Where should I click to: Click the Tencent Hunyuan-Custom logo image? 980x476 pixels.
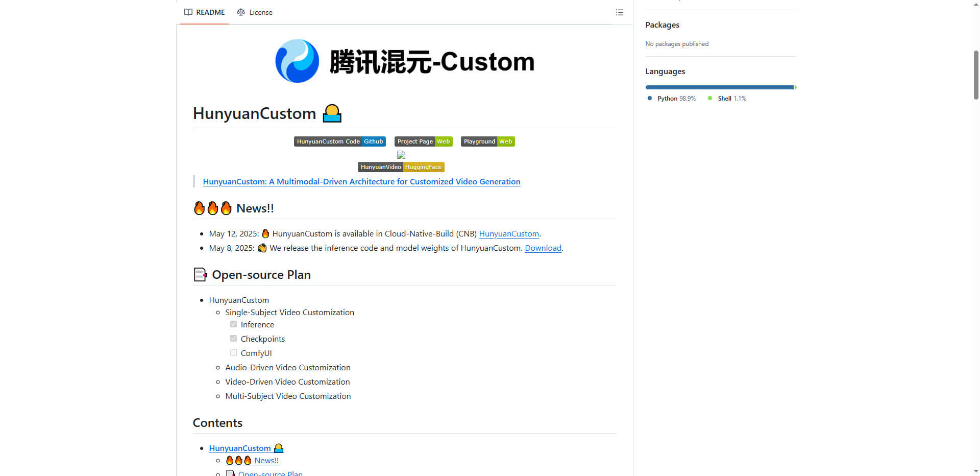coord(404,61)
